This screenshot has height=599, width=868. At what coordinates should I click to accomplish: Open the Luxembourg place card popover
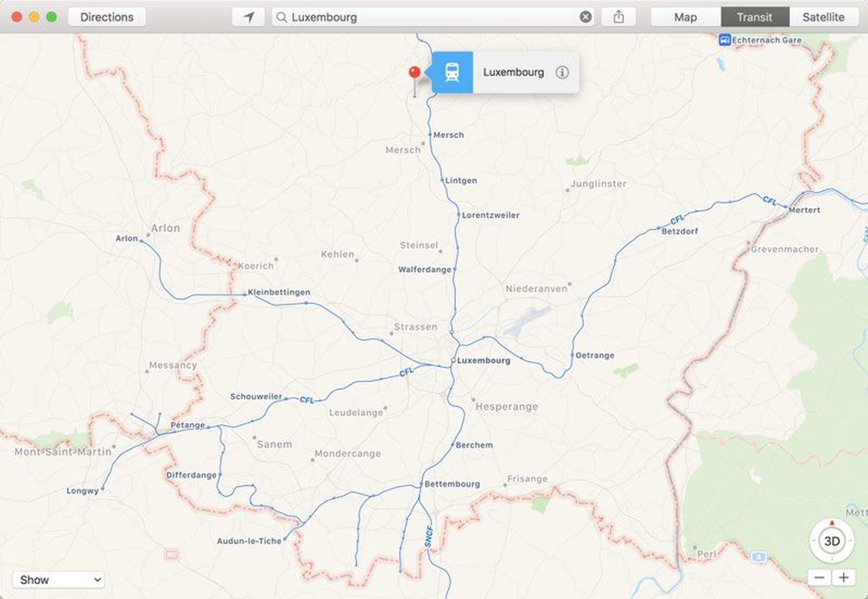513,72
